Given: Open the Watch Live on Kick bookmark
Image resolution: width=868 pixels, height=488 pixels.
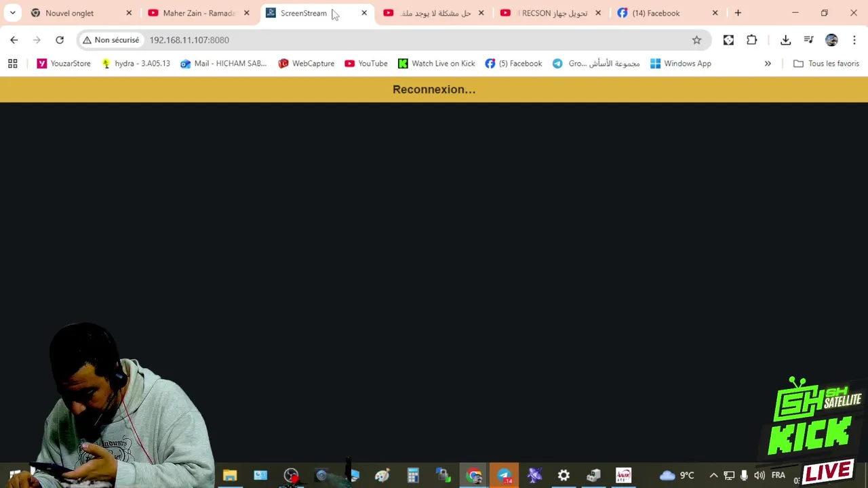Looking at the screenshot, I should [x=437, y=64].
